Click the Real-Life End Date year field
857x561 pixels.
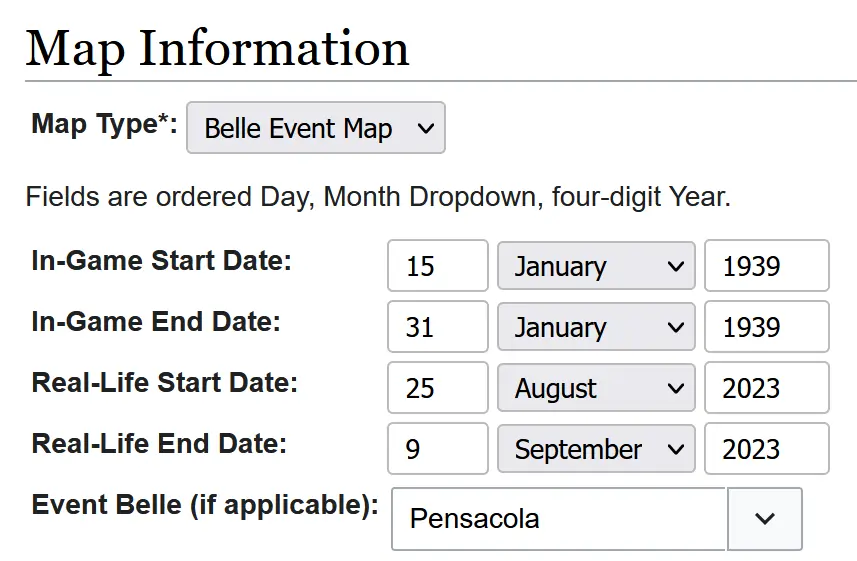(x=766, y=449)
